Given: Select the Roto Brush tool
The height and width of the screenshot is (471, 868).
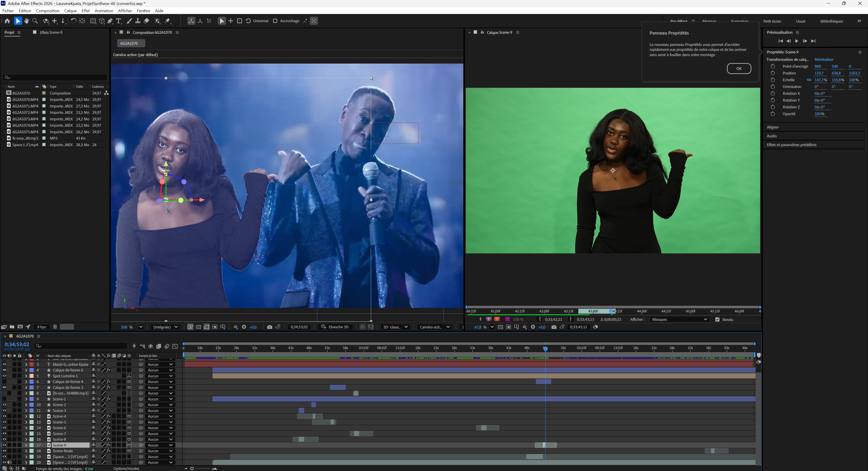Looking at the screenshot, I should [x=157, y=21].
